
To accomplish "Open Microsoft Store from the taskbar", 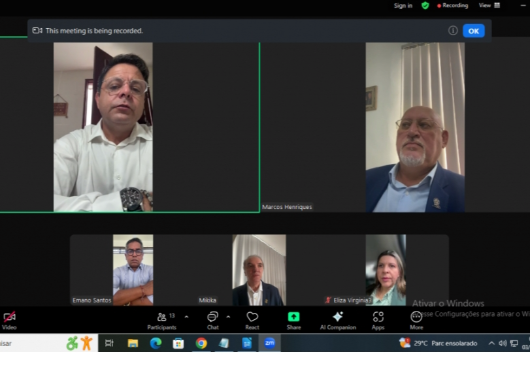I will [178, 343].
